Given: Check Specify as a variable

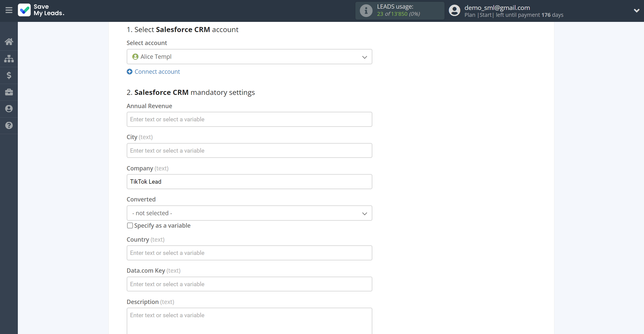Looking at the screenshot, I should [130, 226].
